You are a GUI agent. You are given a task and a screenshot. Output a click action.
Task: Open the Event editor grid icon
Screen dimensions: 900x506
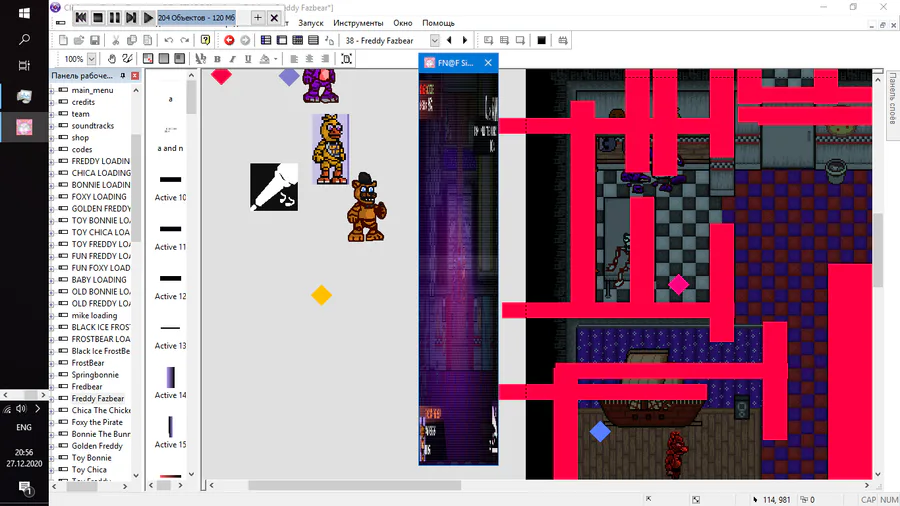click(x=297, y=40)
